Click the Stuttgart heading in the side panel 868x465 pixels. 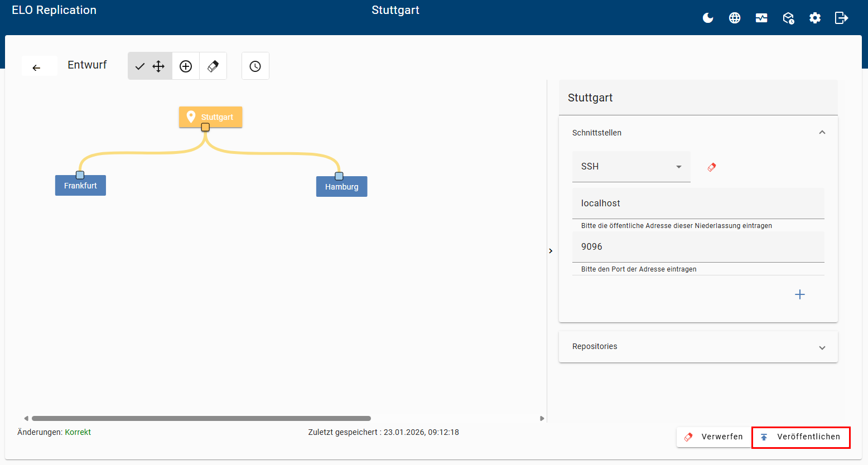590,98
